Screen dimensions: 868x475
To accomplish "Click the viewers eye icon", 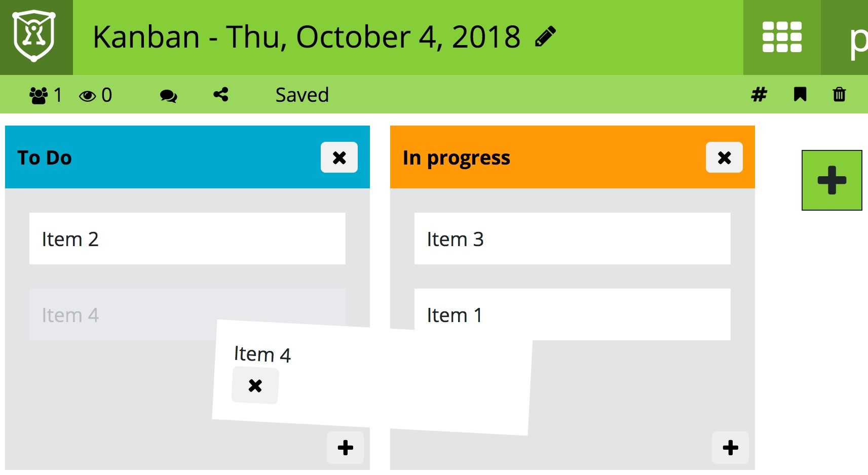I will pyautogui.click(x=87, y=96).
